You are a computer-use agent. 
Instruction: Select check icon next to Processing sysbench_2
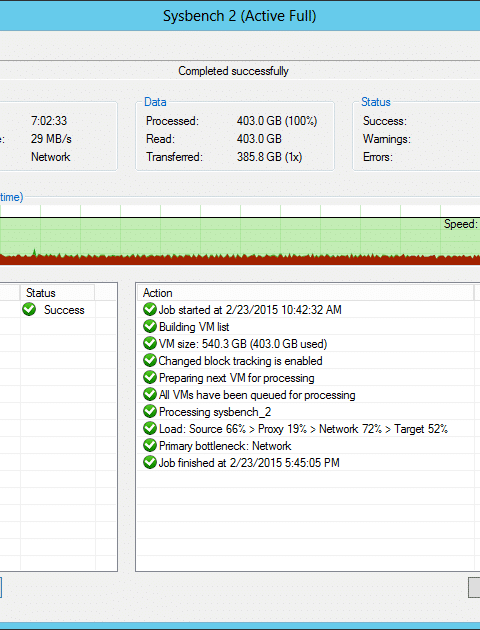[150, 411]
